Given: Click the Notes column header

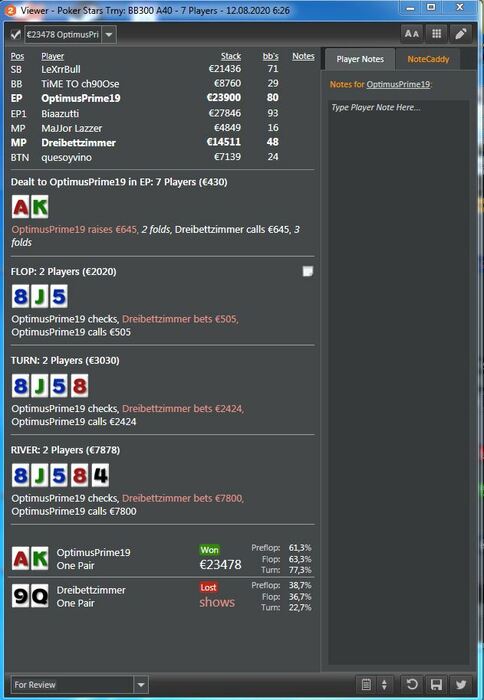Looking at the screenshot, I should [303, 56].
